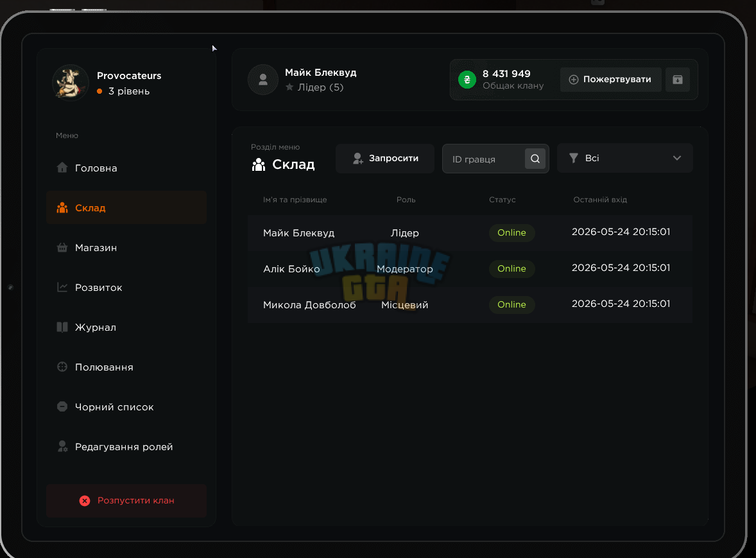Expand the filter with the chevron arrow

tap(677, 158)
